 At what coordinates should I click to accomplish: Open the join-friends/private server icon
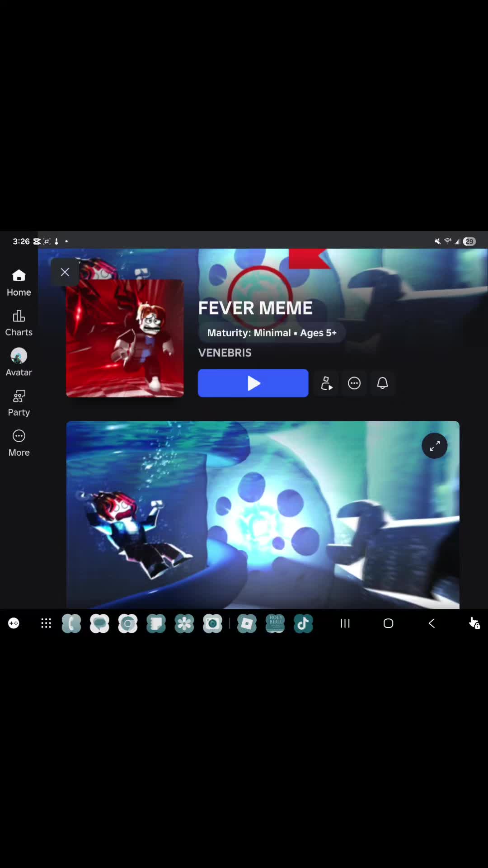(x=326, y=383)
